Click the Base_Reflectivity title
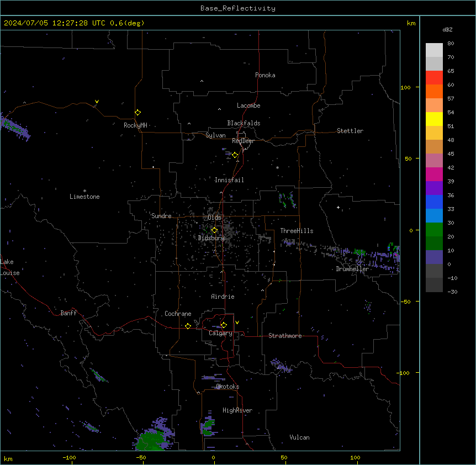 click(238, 8)
